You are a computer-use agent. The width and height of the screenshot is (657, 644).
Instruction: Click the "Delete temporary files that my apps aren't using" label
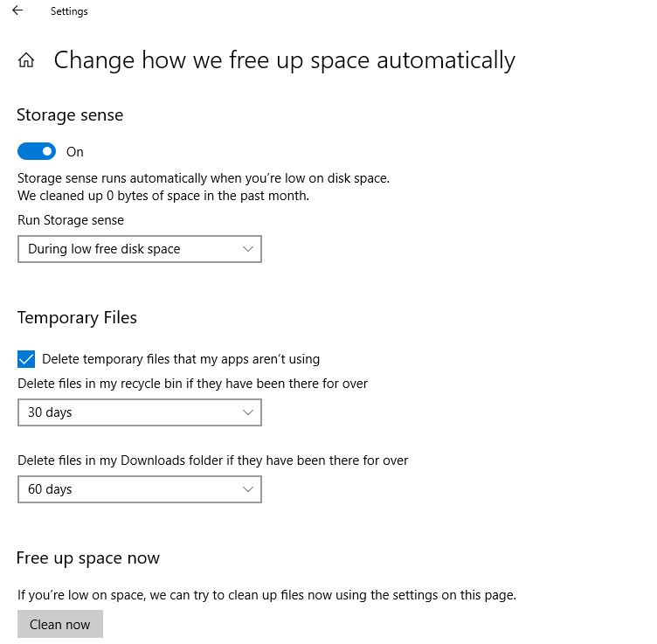181,359
